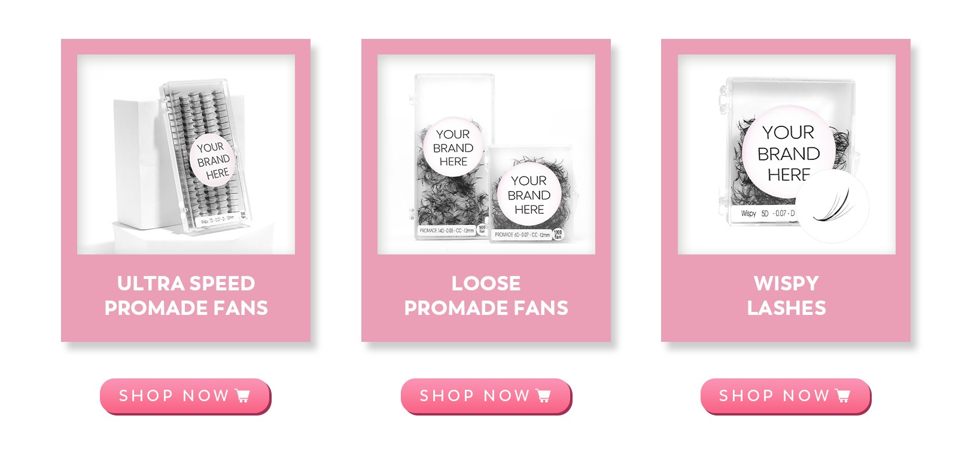Click the brand sticker on the small loose fans box
Image resolution: width=980 pixels, height=464 pixels.
click(529, 195)
